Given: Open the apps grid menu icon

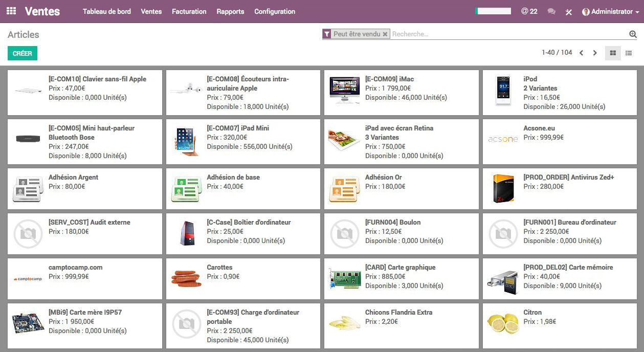Looking at the screenshot, I should coord(11,11).
